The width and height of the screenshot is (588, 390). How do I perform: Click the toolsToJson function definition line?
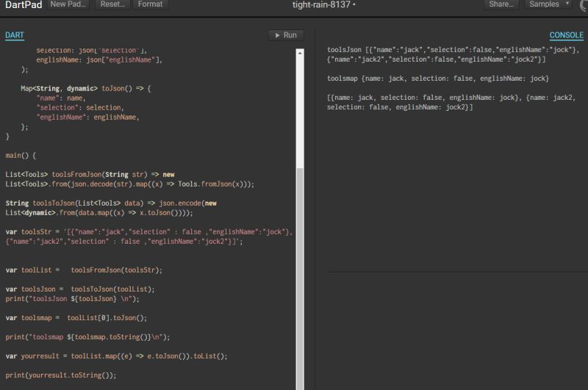pos(111,208)
